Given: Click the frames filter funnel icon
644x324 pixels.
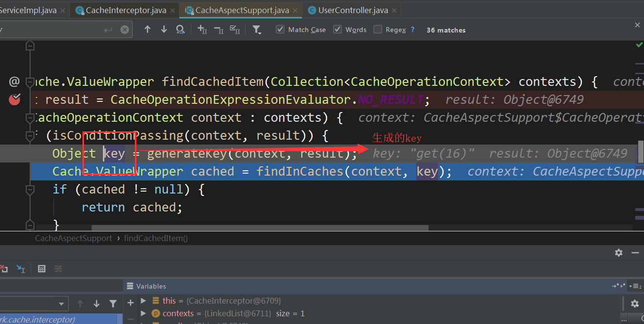Looking at the screenshot, I should coord(113,304).
